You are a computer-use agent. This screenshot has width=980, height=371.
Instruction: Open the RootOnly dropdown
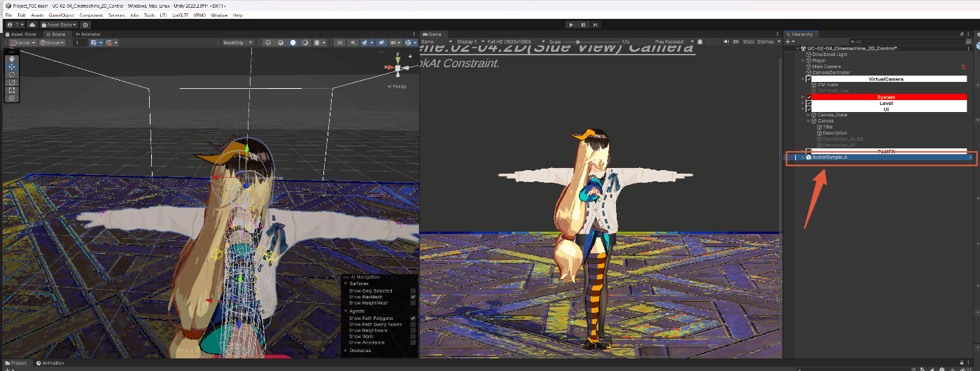[238, 43]
